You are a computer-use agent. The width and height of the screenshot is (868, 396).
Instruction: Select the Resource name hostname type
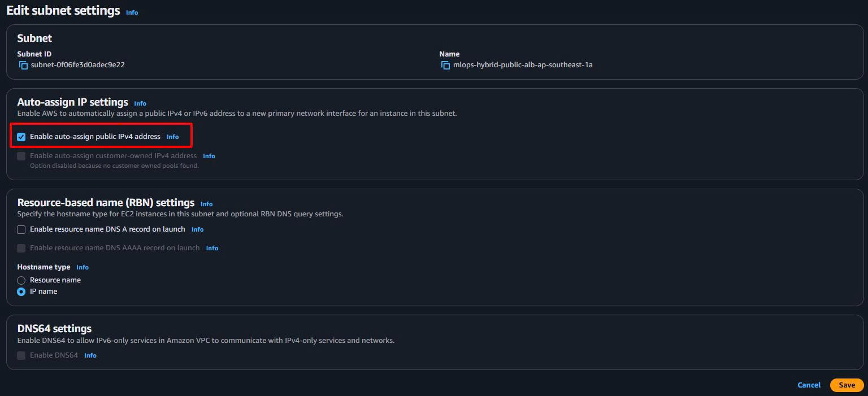(21, 280)
